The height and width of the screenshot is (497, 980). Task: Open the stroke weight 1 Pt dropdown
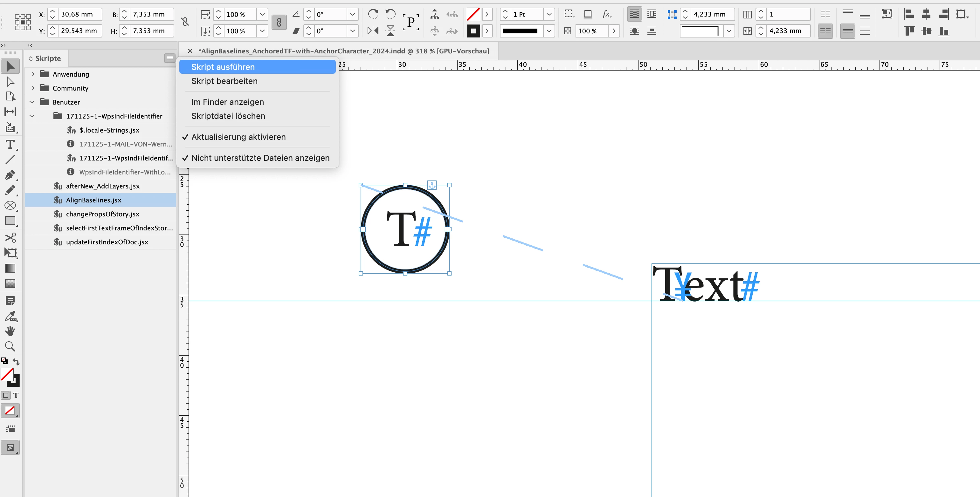click(549, 14)
